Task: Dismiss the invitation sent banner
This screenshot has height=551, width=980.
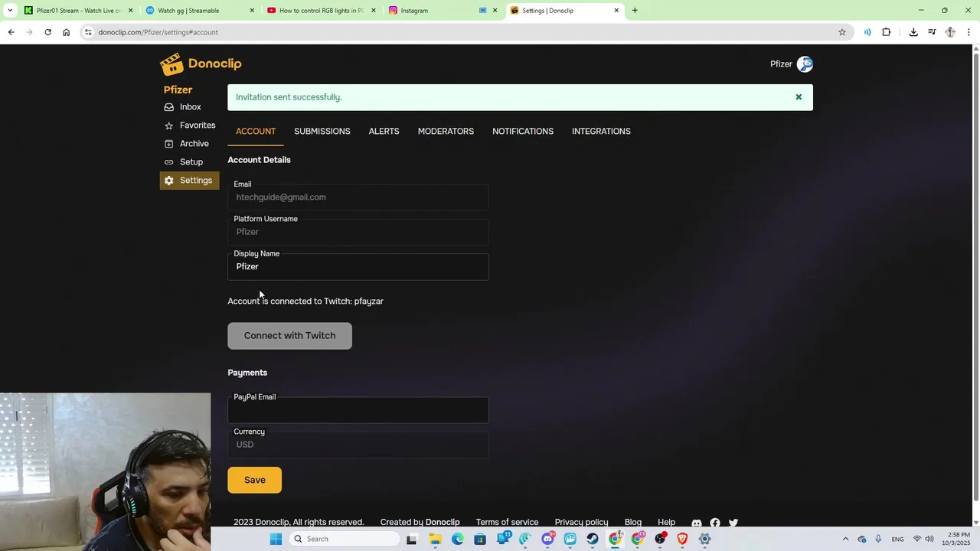Action: tap(799, 97)
